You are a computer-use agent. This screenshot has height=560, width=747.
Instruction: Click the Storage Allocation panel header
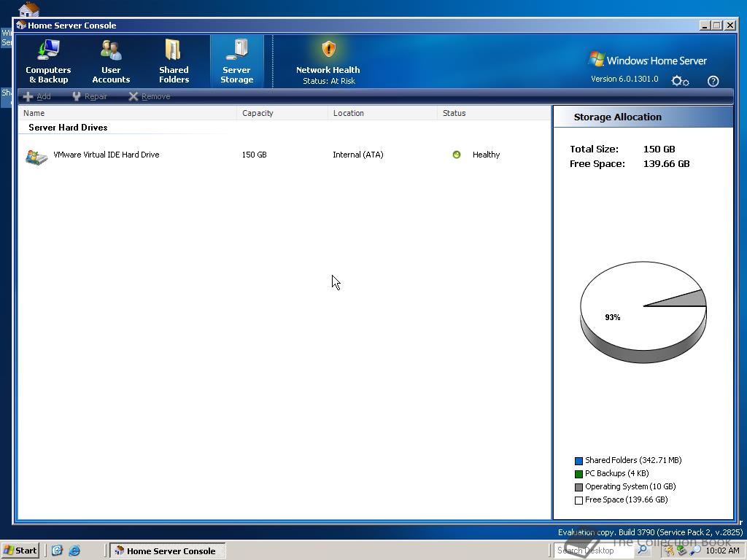643,117
